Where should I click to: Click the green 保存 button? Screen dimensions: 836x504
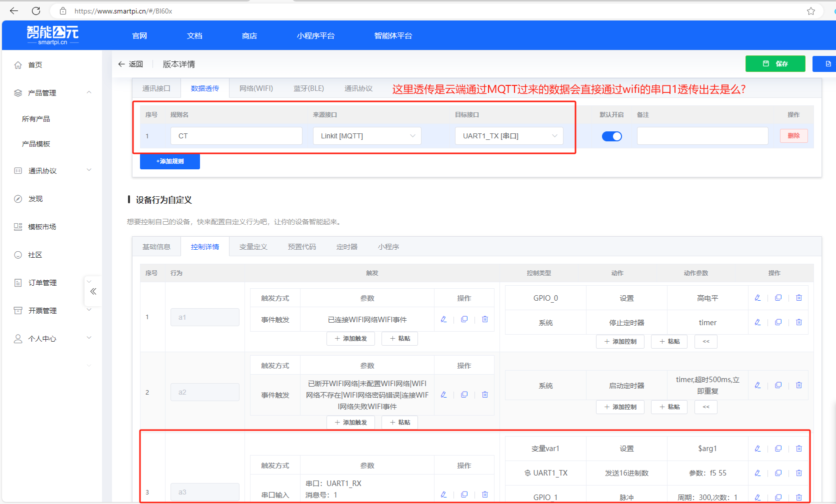click(775, 64)
